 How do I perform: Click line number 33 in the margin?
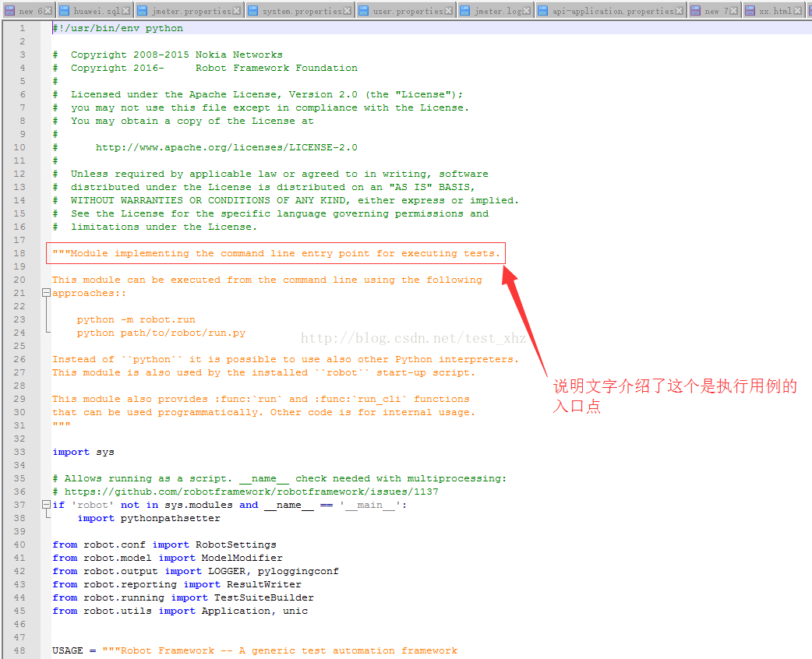point(19,452)
